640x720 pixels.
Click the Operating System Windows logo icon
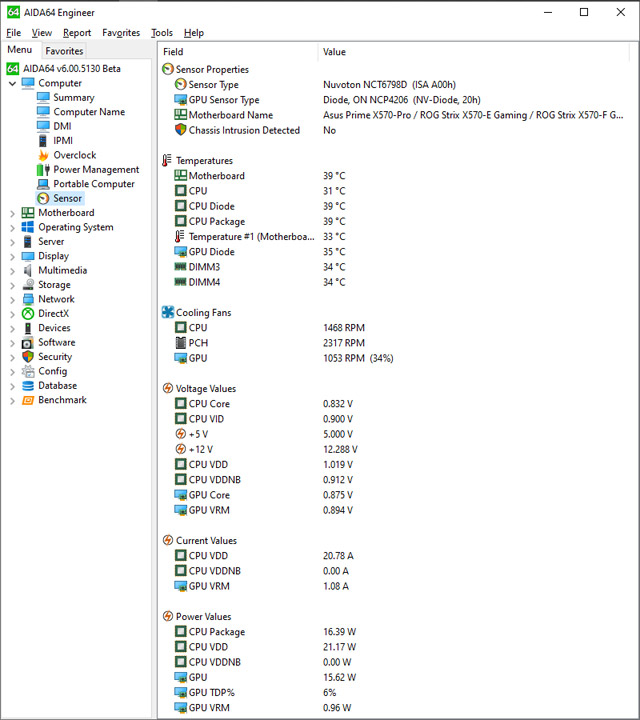coord(28,227)
